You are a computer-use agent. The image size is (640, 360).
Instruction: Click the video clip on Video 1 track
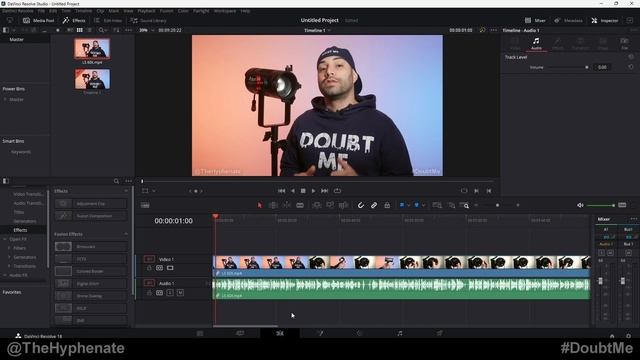402,266
